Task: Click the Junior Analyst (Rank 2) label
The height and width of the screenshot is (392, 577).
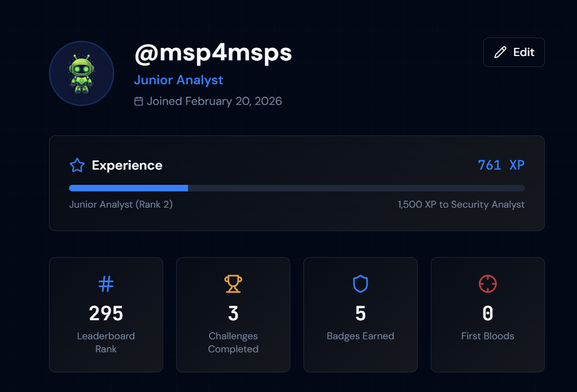Action: (121, 205)
